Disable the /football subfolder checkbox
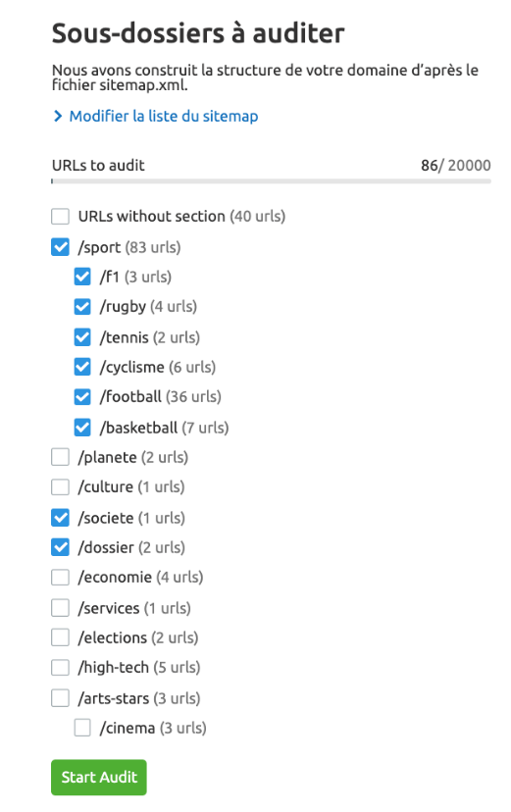This screenshot has width=511, height=812. pyautogui.click(x=82, y=396)
